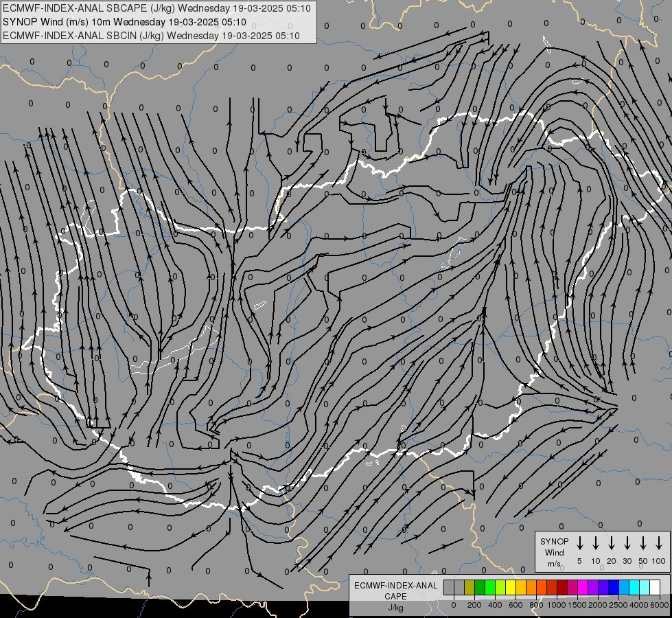Click the SBCAPE title line in header
This screenshot has height=618, width=672.
coord(157,8)
